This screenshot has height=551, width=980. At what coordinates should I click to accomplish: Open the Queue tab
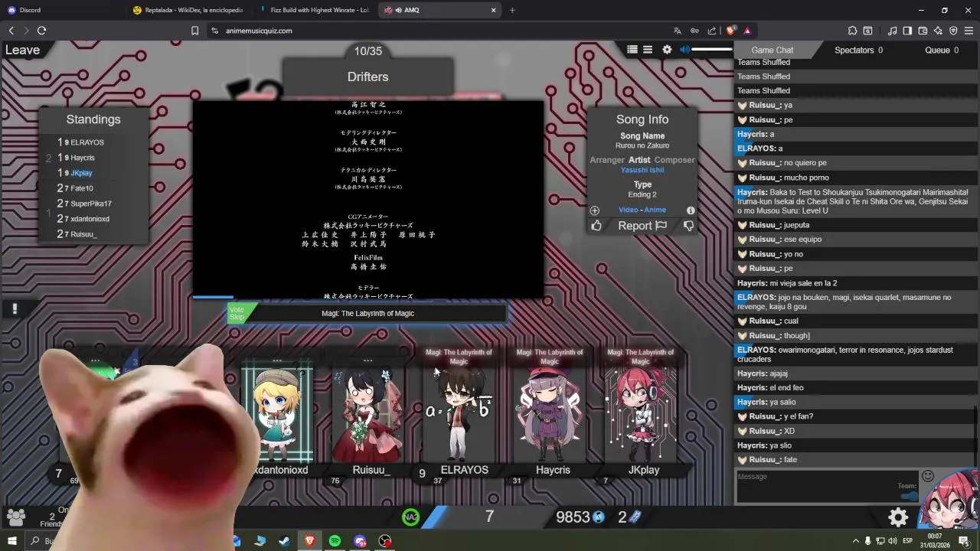942,51
